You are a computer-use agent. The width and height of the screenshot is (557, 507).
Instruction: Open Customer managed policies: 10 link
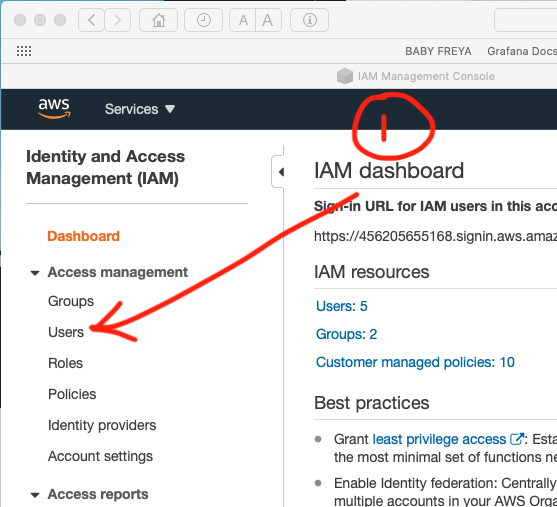click(415, 362)
